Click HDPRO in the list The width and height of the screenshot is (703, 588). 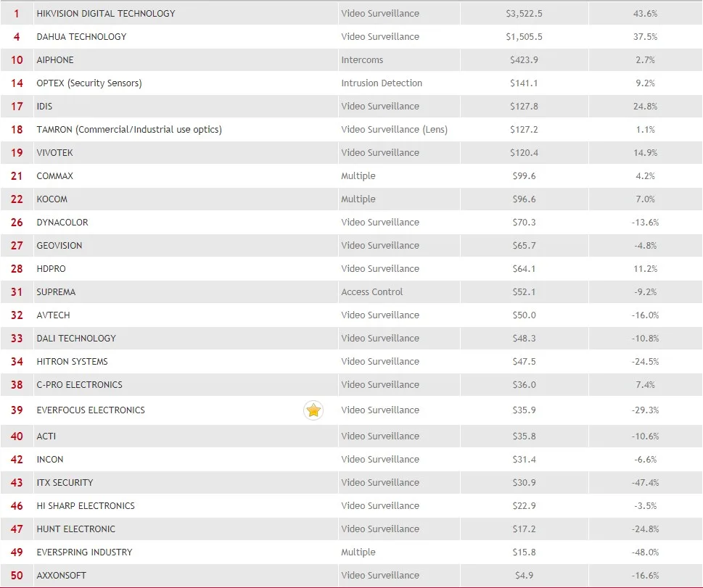51,269
